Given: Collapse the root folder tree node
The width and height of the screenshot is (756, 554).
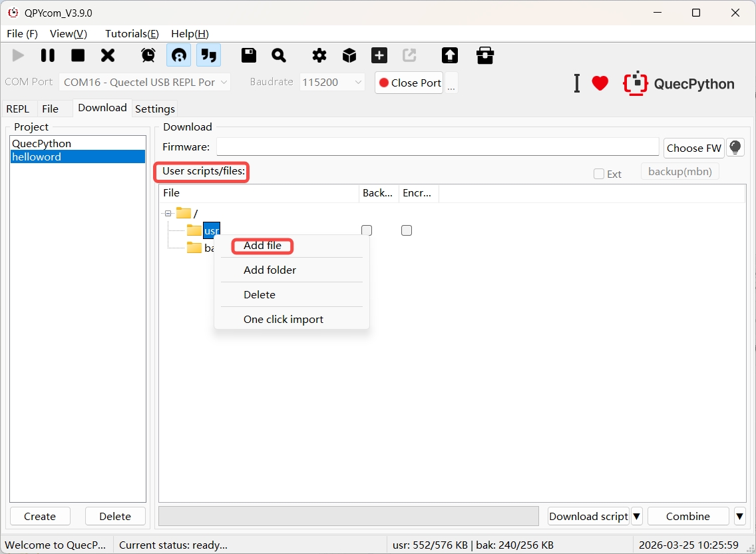Looking at the screenshot, I should point(168,213).
